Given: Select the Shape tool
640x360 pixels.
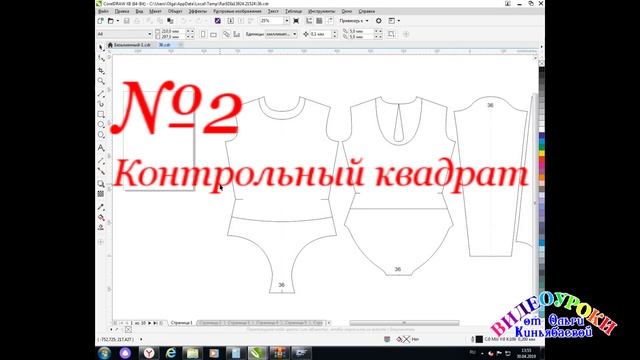Looking at the screenshot, I should click(101, 59).
